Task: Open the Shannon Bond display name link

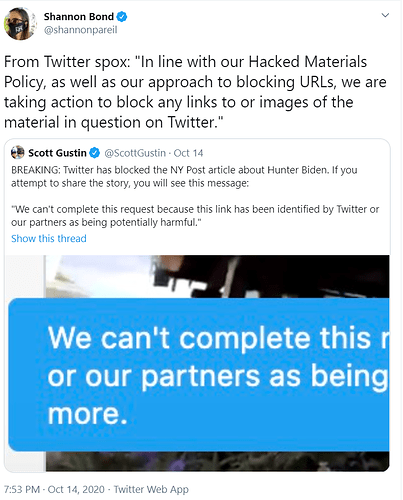Action: pyautogui.click(x=79, y=16)
